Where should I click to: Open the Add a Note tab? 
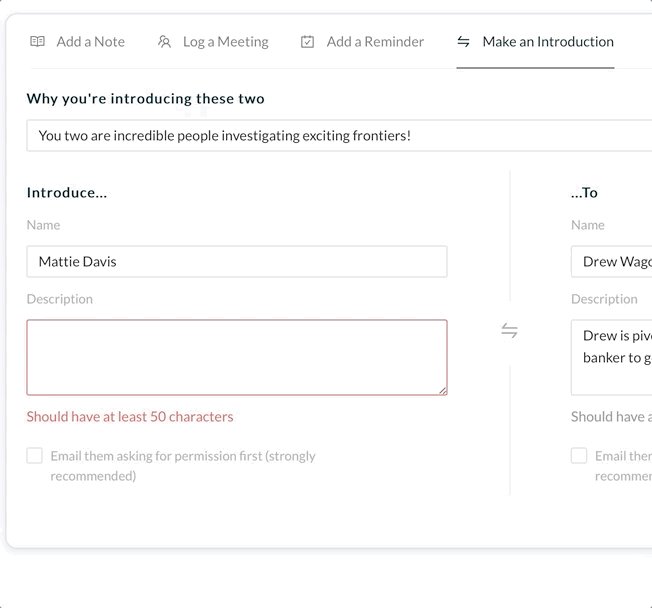[x=77, y=42]
